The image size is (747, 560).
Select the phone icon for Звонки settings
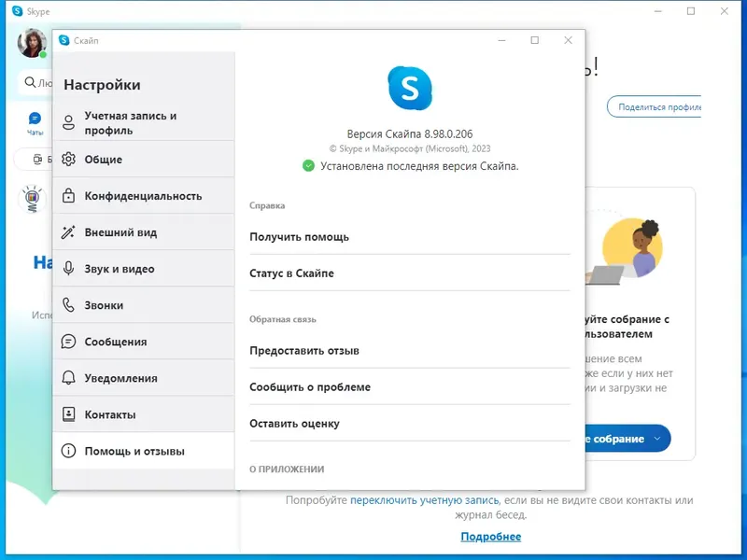(71, 305)
